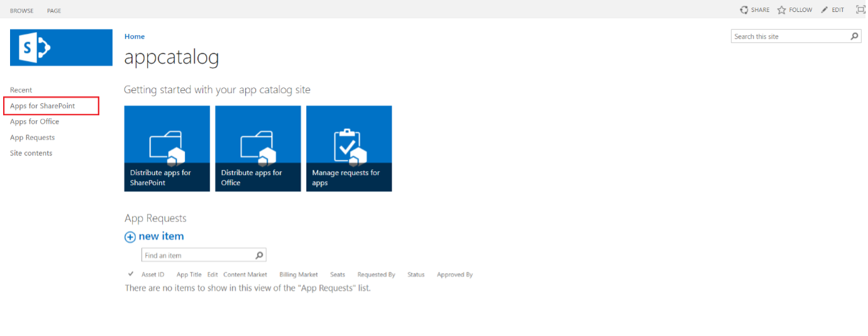
Task: Click the new item link
Action: tap(161, 236)
